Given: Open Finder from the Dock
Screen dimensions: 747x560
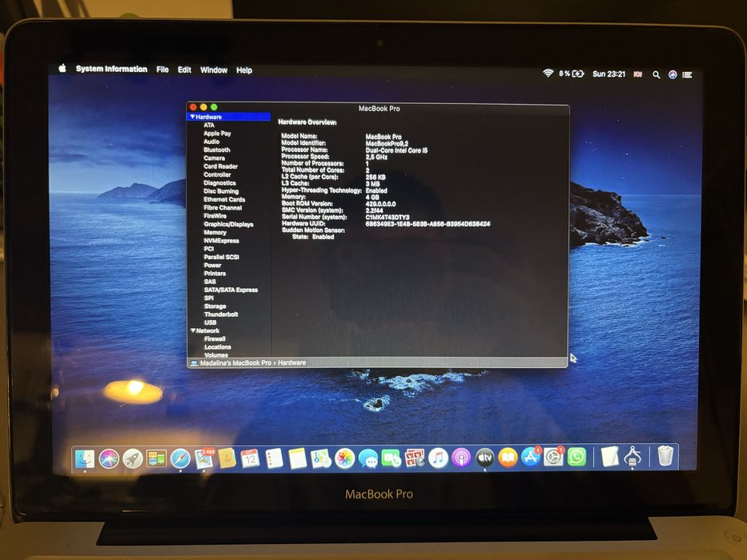Looking at the screenshot, I should pyautogui.click(x=85, y=459).
